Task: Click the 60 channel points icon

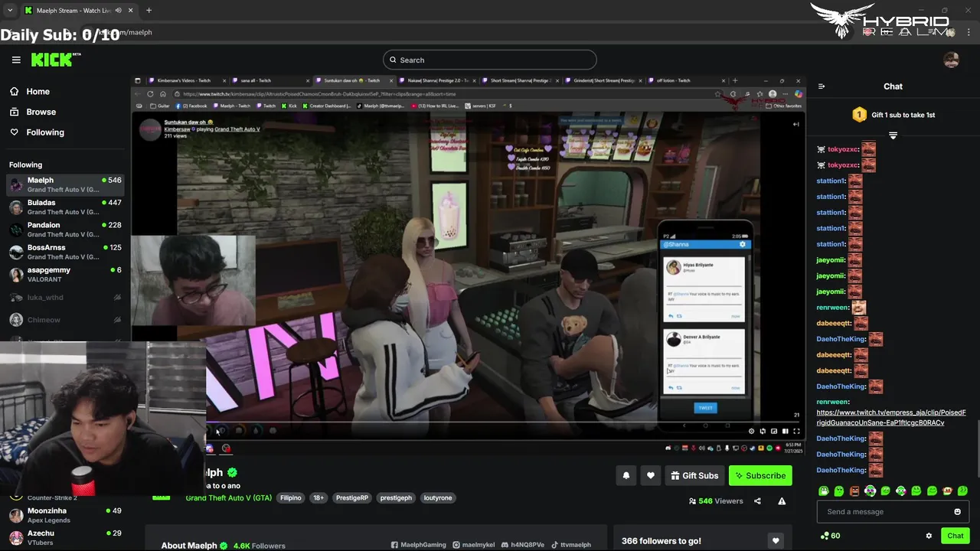Action: click(830, 536)
